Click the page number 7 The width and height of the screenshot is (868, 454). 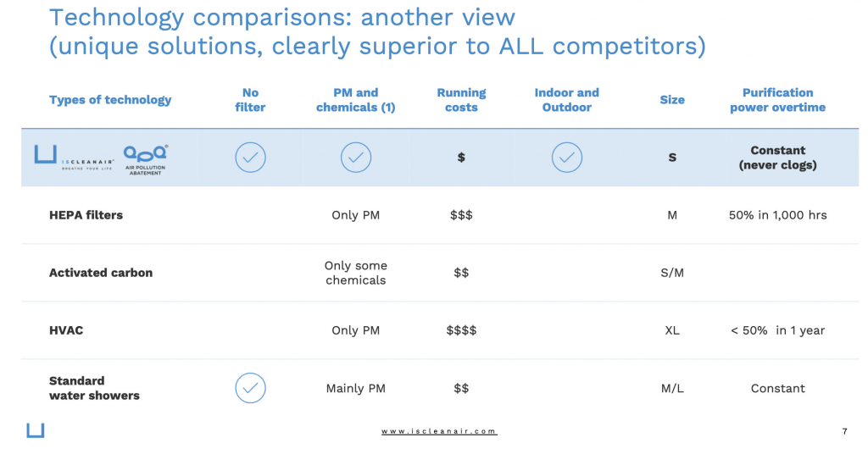point(845,431)
